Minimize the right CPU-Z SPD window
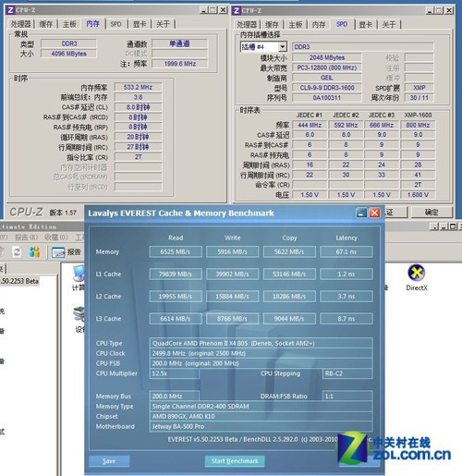This screenshot has height=476, width=462. (430, 11)
